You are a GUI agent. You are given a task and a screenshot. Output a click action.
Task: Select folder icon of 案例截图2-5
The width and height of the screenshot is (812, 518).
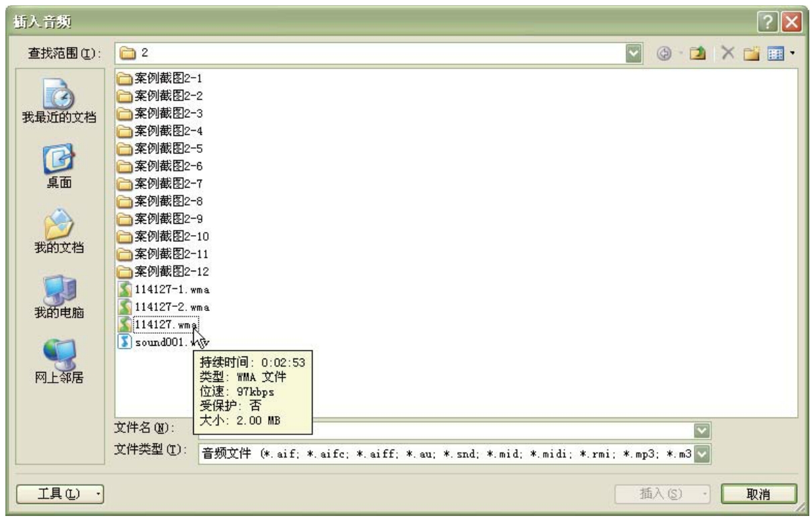click(125, 148)
